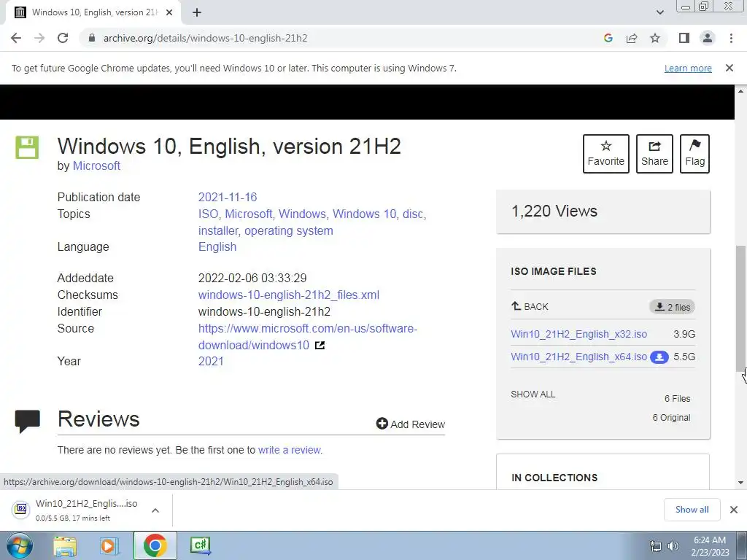Image resolution: width=747 pixels, height=560 pixels.
Task: Click the ISO topic link
Action: [x=208, y=214]
